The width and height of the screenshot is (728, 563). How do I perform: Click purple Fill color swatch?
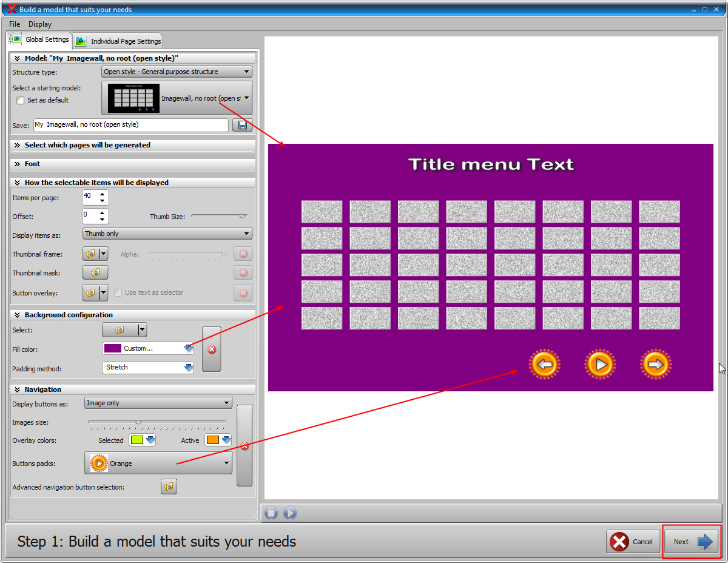coord(113,348)
